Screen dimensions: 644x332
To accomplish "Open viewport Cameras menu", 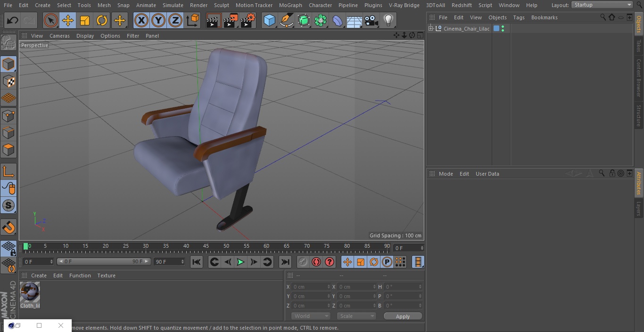I will [59, 36].
